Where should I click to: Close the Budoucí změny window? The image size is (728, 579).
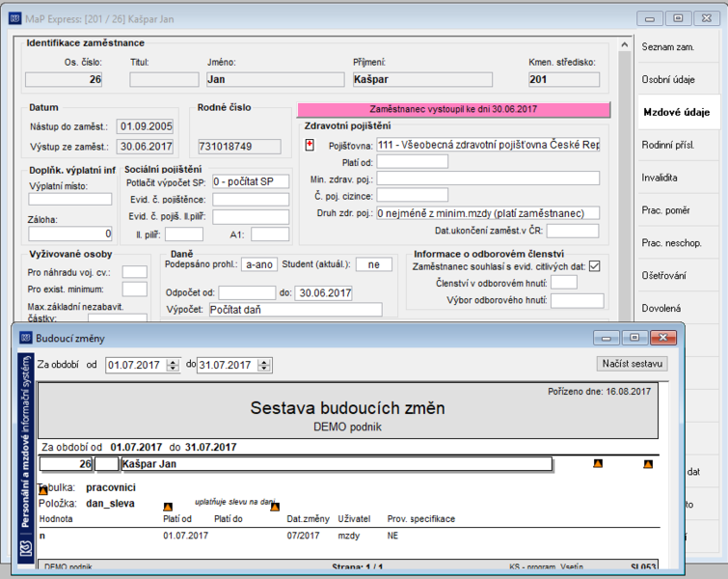(x=663, y=338)
